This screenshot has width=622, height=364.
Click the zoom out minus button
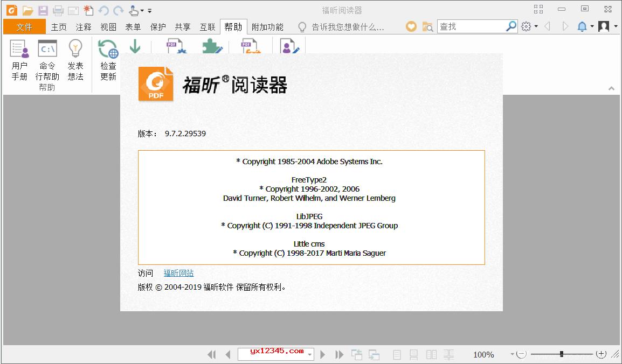[x=521, y=354]
